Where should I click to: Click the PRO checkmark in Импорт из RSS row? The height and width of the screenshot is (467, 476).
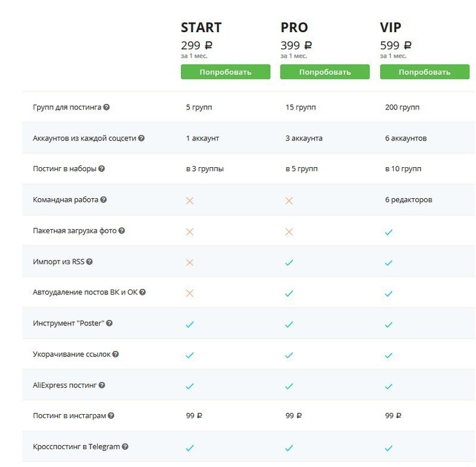pyautogui.click(x=289, y=262)
